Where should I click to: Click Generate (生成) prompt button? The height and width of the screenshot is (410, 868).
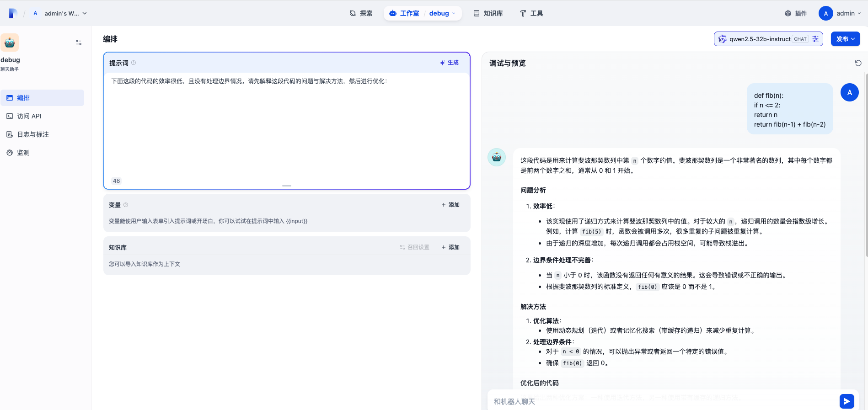click(449, 63)
